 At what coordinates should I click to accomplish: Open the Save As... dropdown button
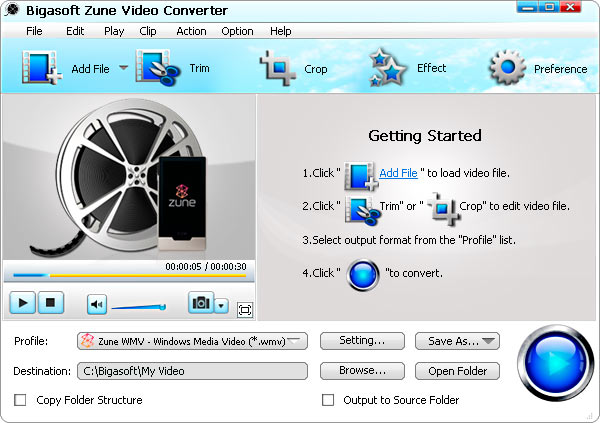pyautogui.click(x=457, y=341)
